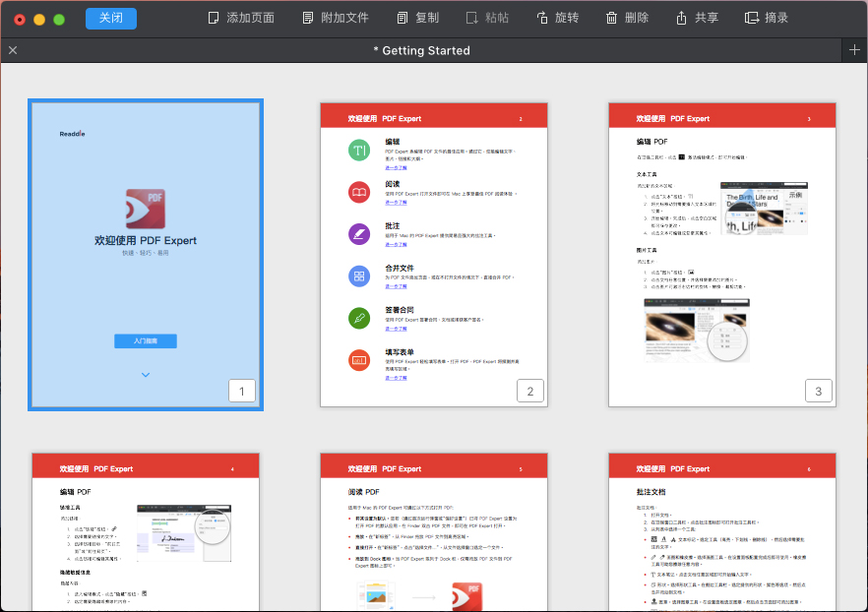Click the 批注文档 heading on page 6
The height and width of the screenshot is (612, 868).
[x=651, y=492]
